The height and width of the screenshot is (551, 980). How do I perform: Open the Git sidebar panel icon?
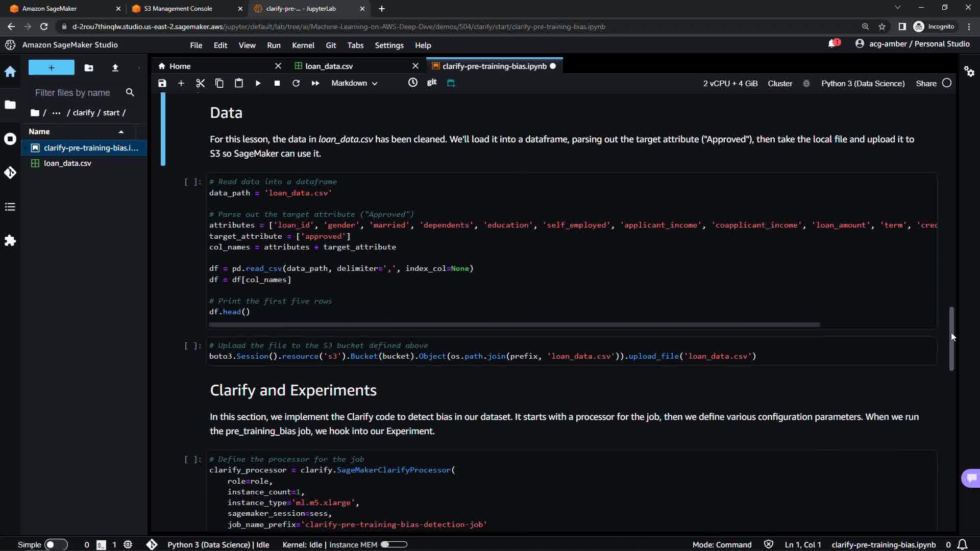[10, 172]
